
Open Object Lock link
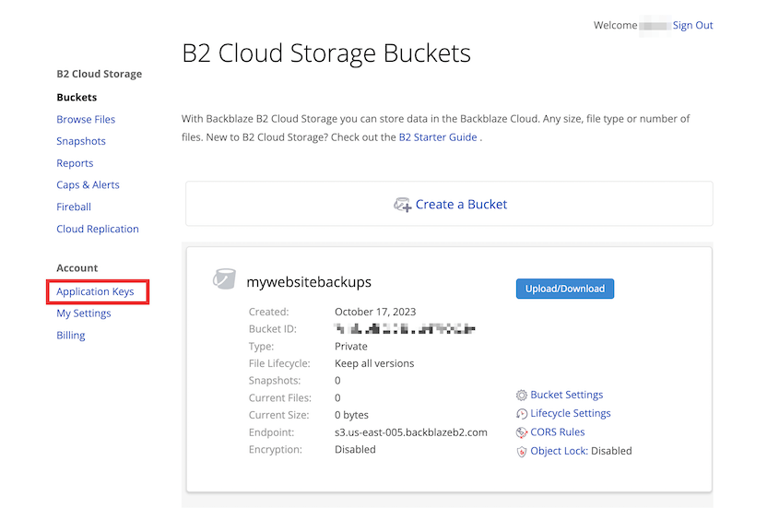pyautogui.click(x=559, y=451)
